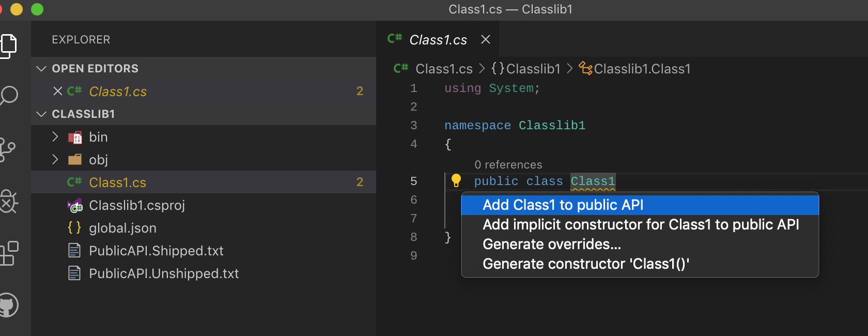Select 'Generate constructor Class1()' option

585,264
